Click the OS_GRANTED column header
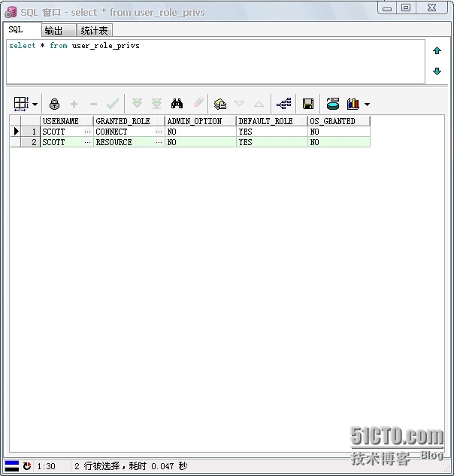This screenshot has height=476, width=454. click(x=339, y=121)
